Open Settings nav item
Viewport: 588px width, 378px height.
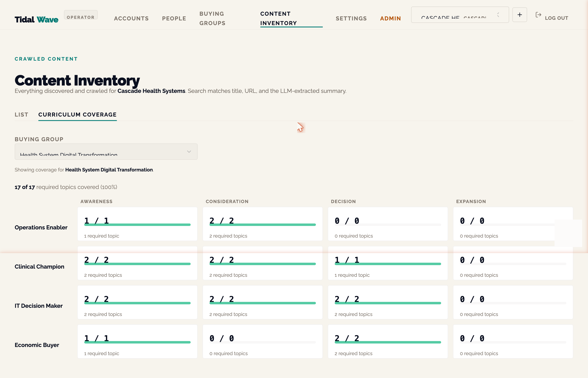click(351, 18)
